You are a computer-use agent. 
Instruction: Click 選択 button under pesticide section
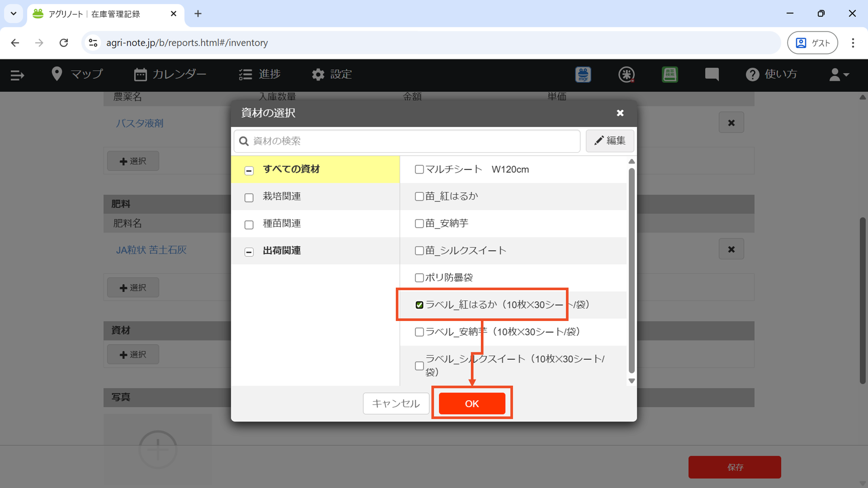[x=133, y=161]
